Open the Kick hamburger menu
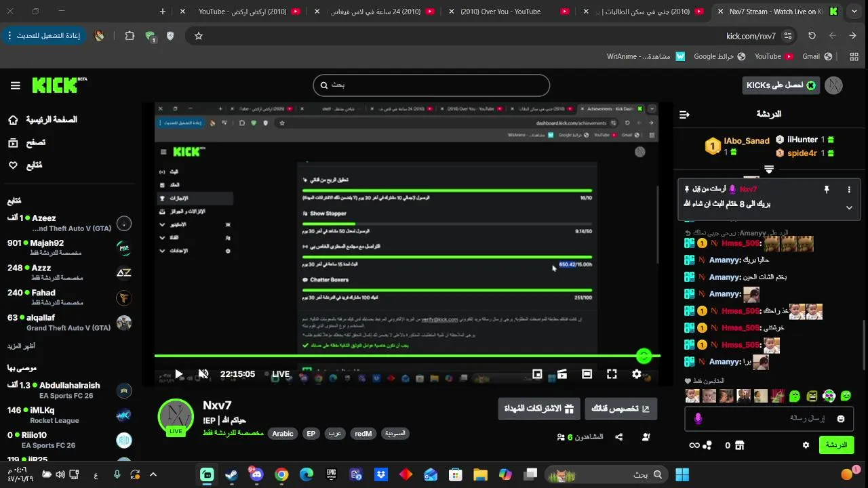This screenshot has height=488, width=868. (15, 85)
